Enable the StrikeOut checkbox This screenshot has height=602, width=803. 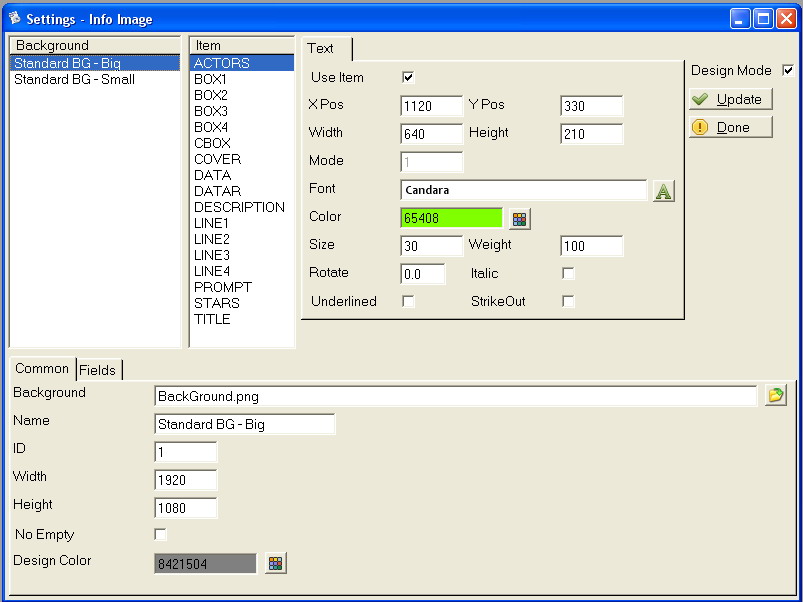point(568,301)
